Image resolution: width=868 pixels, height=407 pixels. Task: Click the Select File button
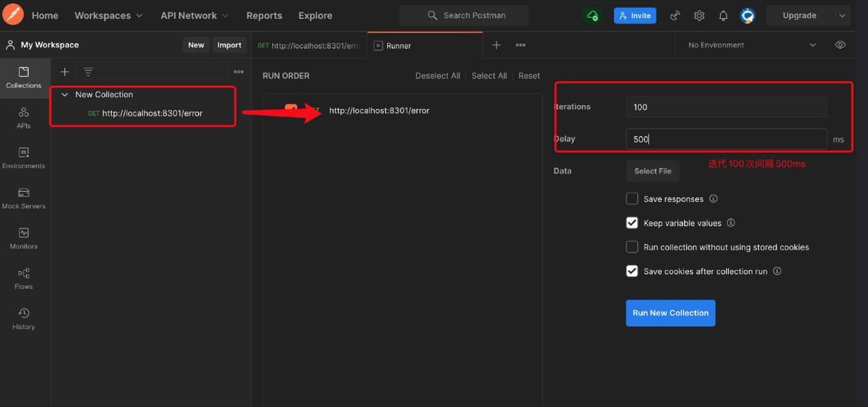point(653,171)
